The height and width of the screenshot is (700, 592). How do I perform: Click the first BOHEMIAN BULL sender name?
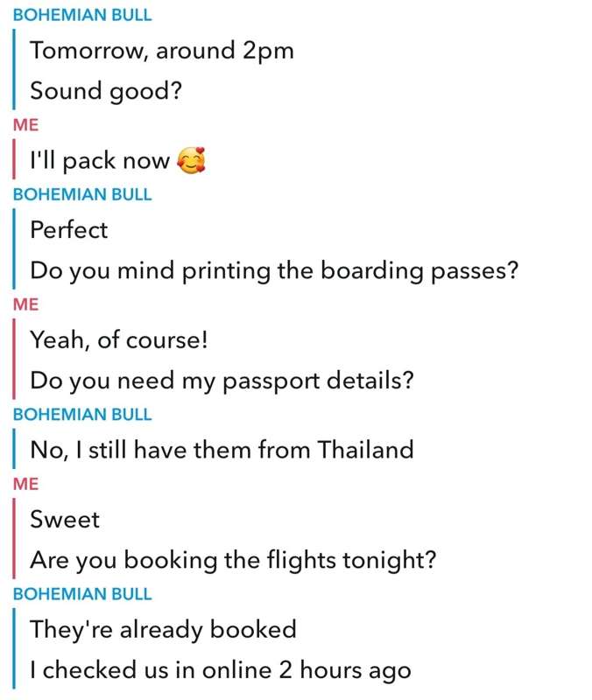pyautogui.click(x=82, y=15)
